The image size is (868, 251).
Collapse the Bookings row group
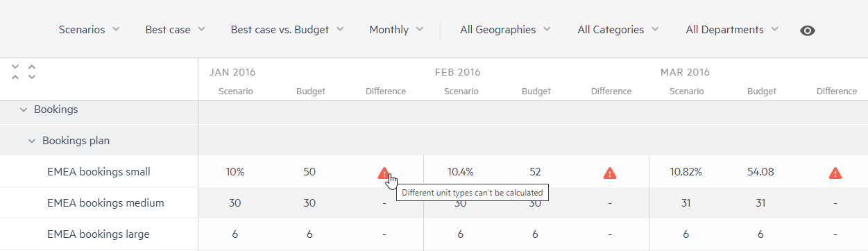click(x=24, y=110)
